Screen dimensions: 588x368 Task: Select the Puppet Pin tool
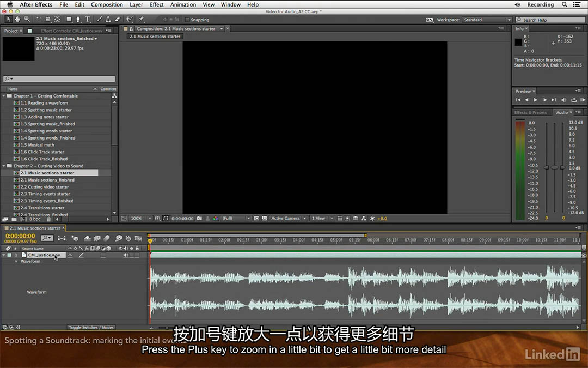point(142,19)
